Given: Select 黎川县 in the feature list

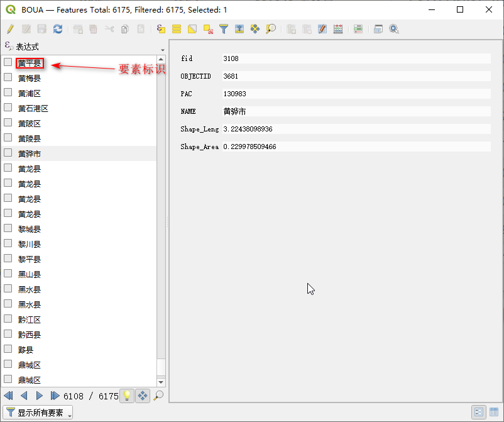Looking at the screenshot, I should [30, 244].
